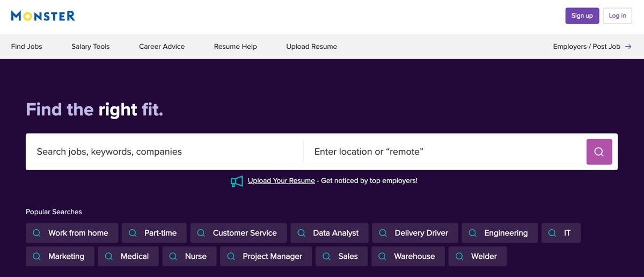The image size is (644, 277).
Task: Pick the Welder label
Action: click(484, 257)
